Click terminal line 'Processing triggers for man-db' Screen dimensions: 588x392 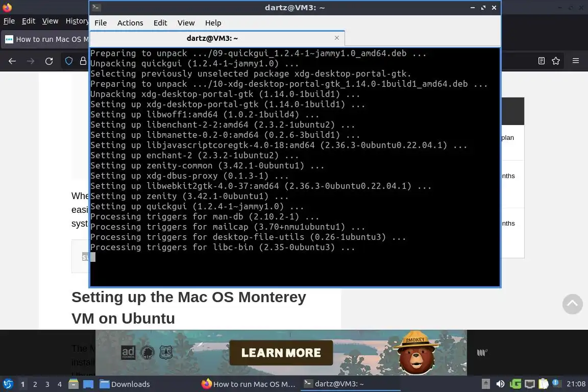(x=204, y=216)
